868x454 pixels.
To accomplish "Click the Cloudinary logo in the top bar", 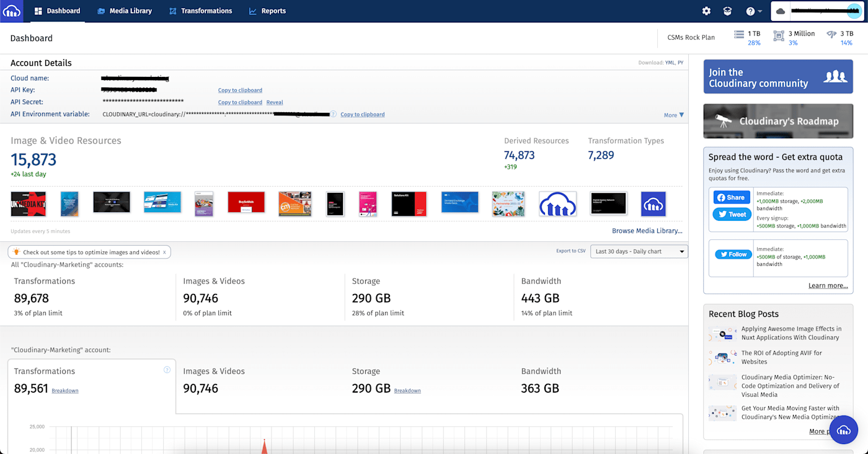I will (x=12, y=11).
